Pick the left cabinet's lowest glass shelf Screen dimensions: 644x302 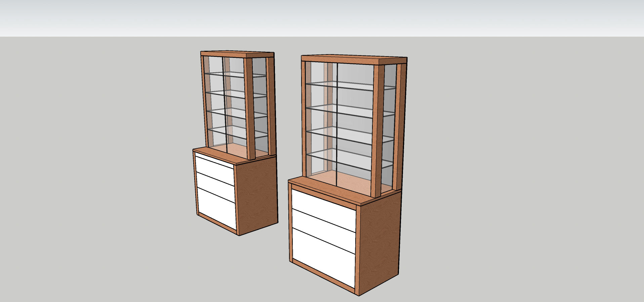[x=237, y=132]
